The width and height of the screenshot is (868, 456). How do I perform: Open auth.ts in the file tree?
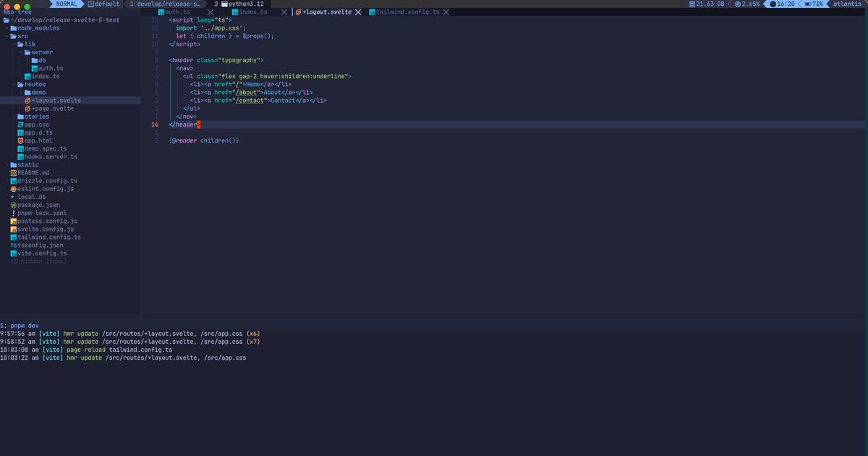pyautogui.click(x=51, y=68)
